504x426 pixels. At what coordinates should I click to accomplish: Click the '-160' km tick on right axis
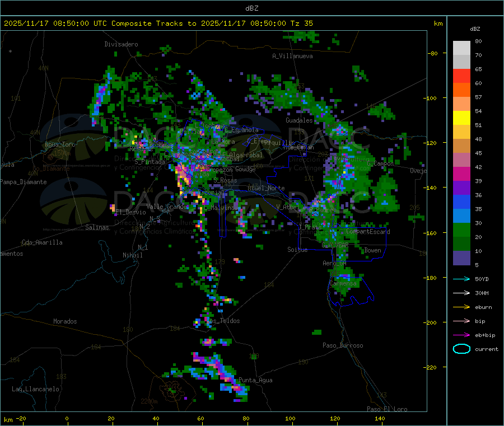[431, 233]
